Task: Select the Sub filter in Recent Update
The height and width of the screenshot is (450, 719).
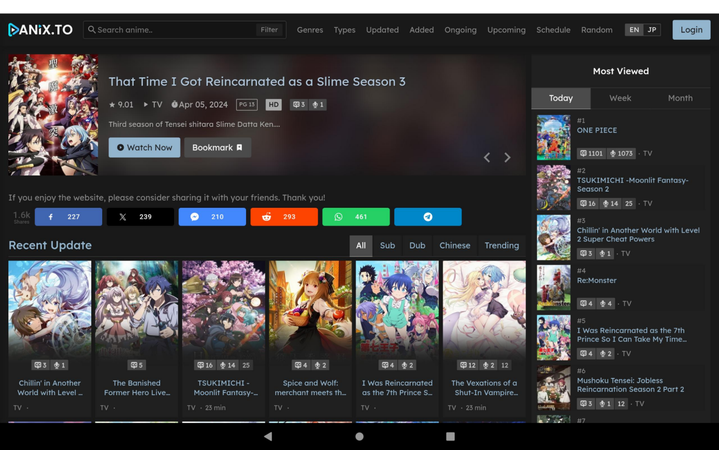Action: point(387,245)
